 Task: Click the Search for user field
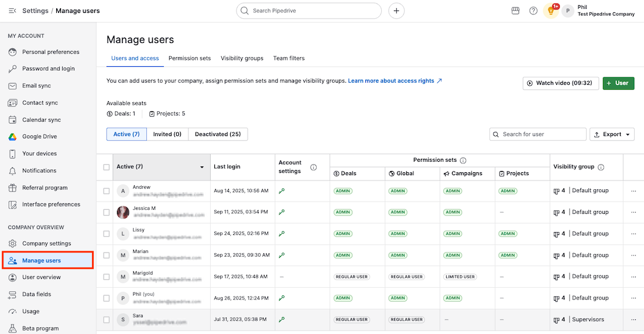[538, 134]
